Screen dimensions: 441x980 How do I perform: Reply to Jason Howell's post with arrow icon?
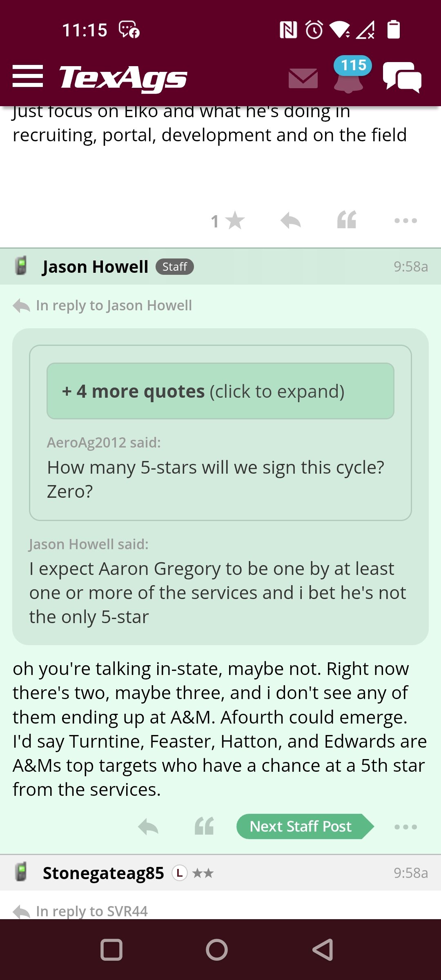coord(148,827)
